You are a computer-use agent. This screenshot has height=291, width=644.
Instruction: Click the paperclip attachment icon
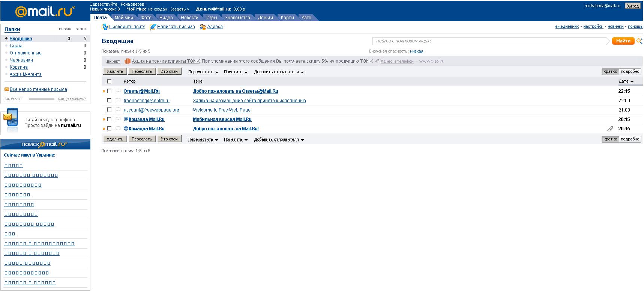click(610, 129)
